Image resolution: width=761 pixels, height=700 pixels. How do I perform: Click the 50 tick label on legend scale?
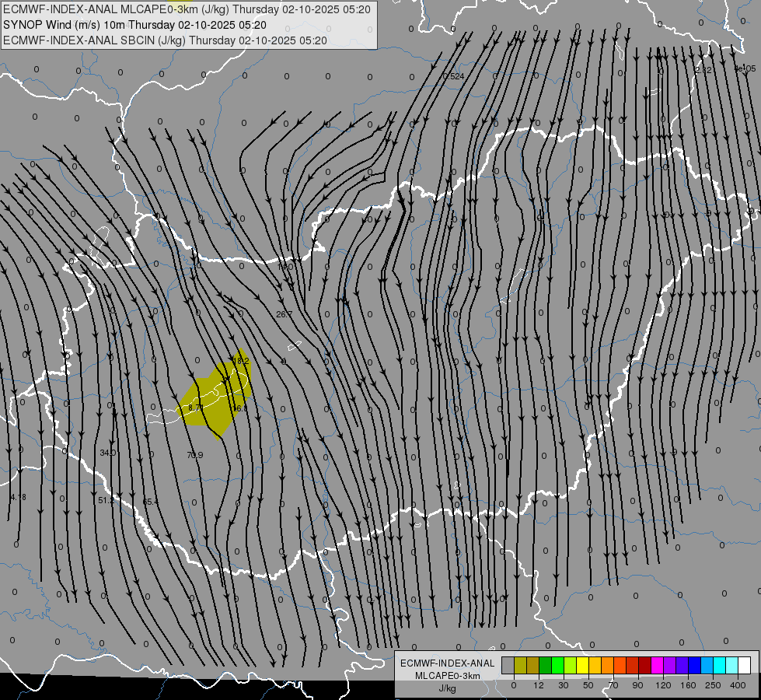point(588,685)
